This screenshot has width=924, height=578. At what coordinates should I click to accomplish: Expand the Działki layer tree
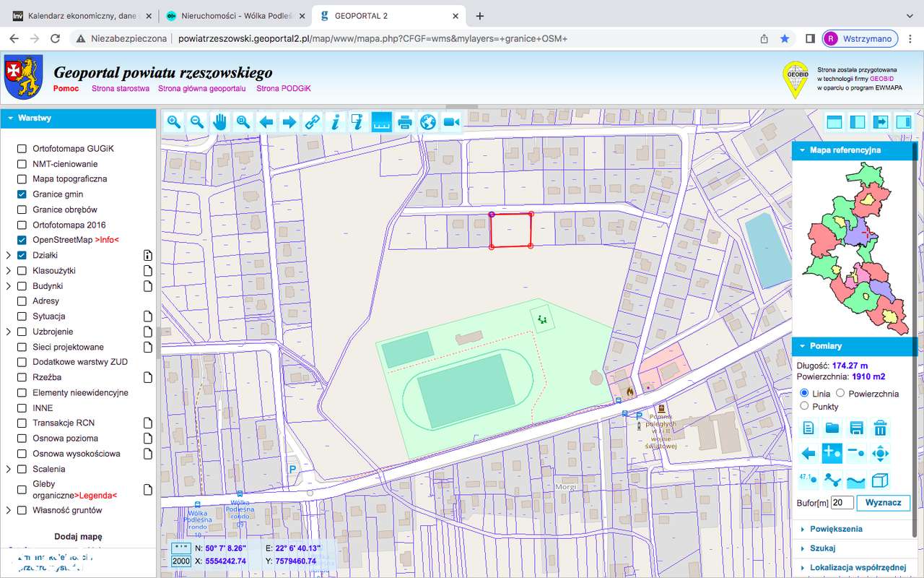[9, 255]
